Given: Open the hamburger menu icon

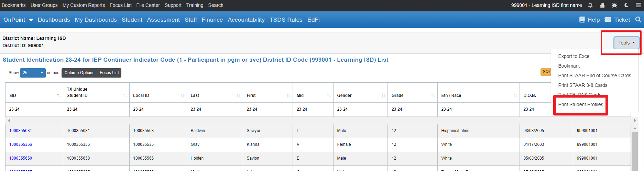Looking at the screenshot, I should (638, 5).
